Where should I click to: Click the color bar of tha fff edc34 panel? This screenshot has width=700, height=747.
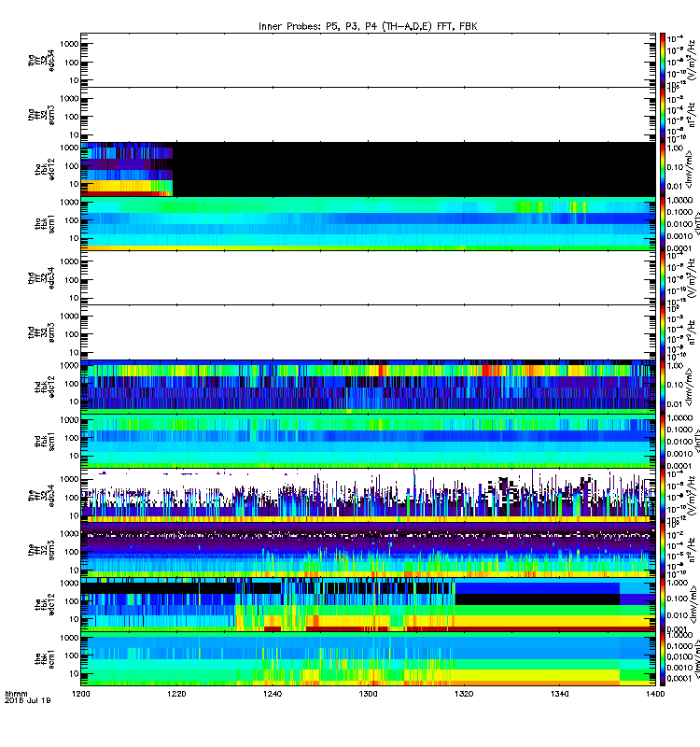(x=663, y=60)
